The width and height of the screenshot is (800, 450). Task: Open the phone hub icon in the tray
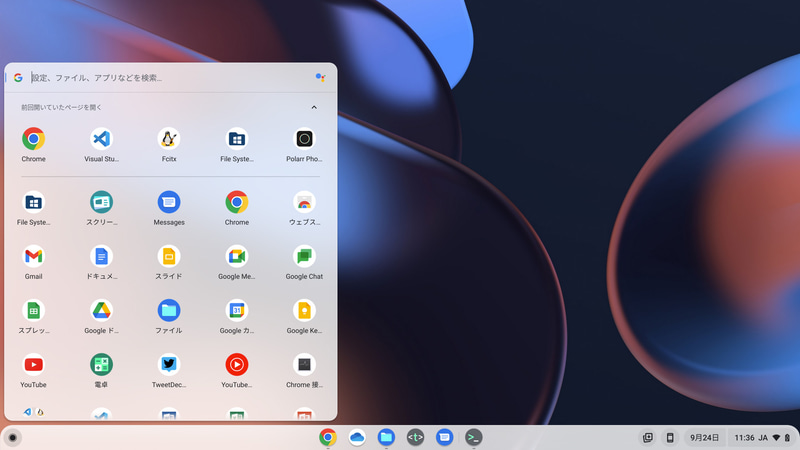(x=670, y=438)
